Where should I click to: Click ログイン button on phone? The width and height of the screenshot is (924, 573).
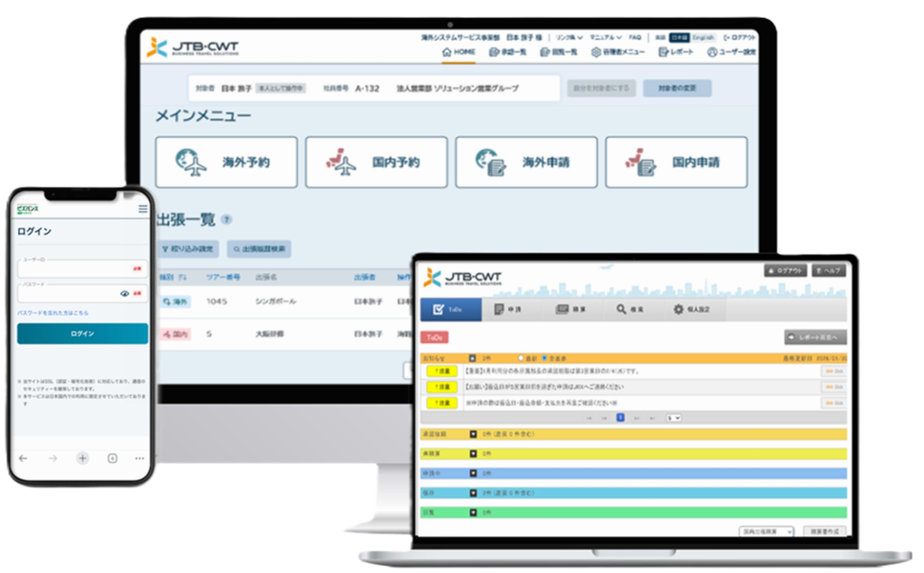pos(82,334)
